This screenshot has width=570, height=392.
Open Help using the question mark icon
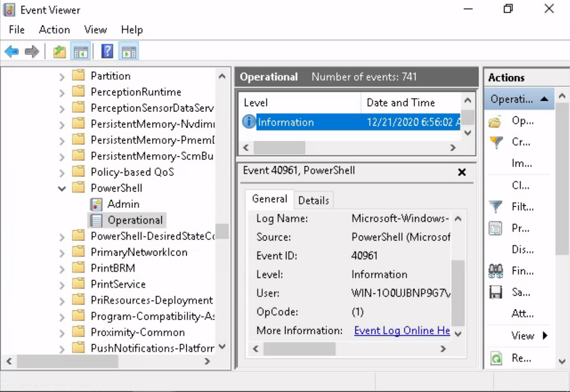[x=107, y=50]
